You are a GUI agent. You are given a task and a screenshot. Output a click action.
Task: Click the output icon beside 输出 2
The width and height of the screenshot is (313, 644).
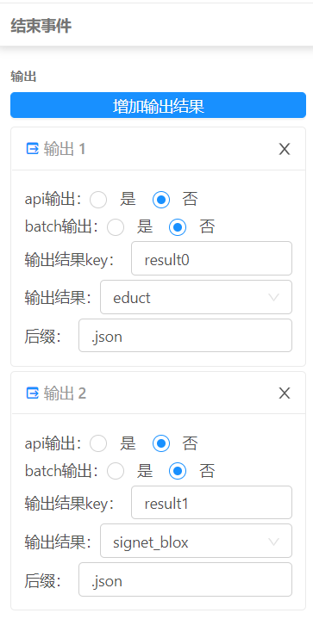[x=32, y=393]
